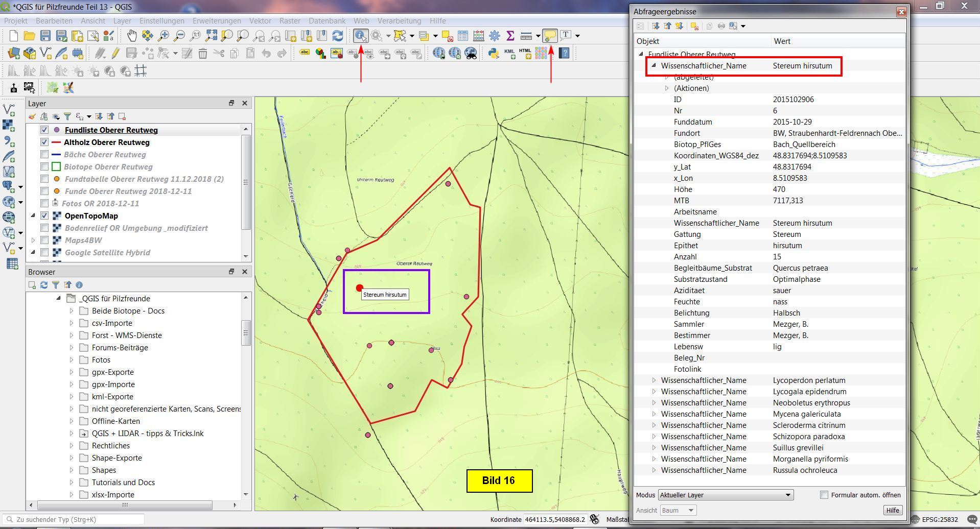The width and height of the screenshot is (980, 529).
Task: Enable the Bäche Oberer Reutweg layer
Action: tap(44, 155)
